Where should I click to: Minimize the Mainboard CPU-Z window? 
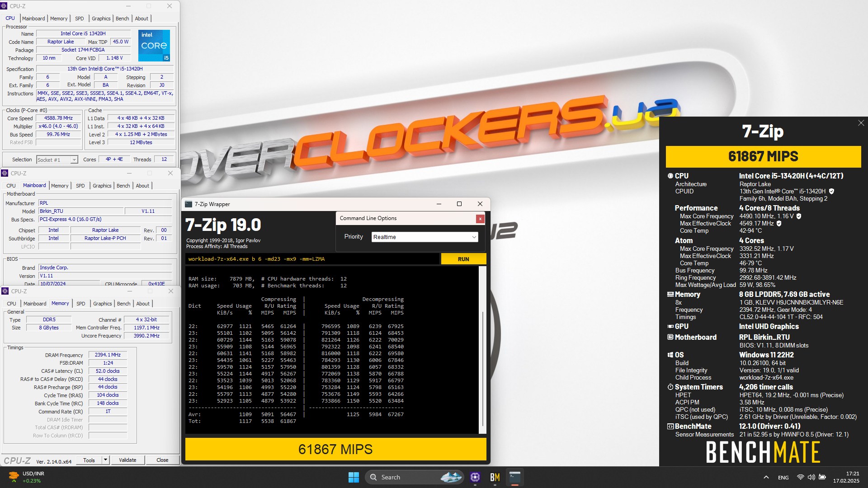point(129,173)
